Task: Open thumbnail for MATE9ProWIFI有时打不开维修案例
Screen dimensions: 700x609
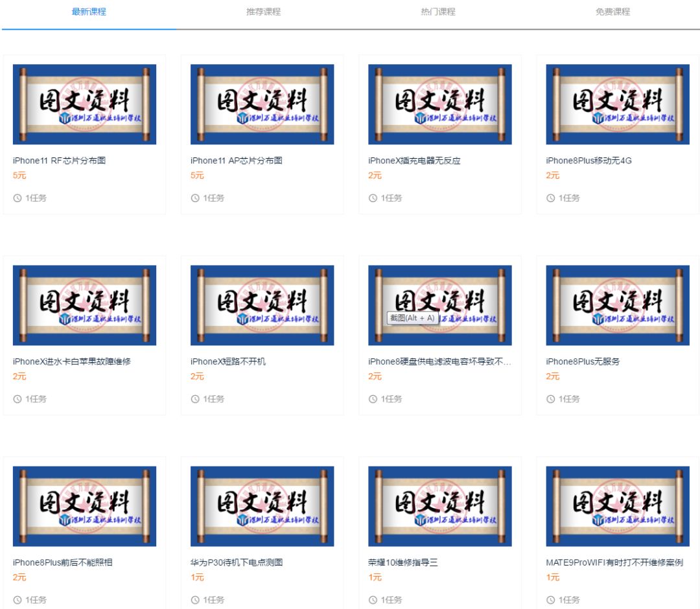Action: (618, 507)
